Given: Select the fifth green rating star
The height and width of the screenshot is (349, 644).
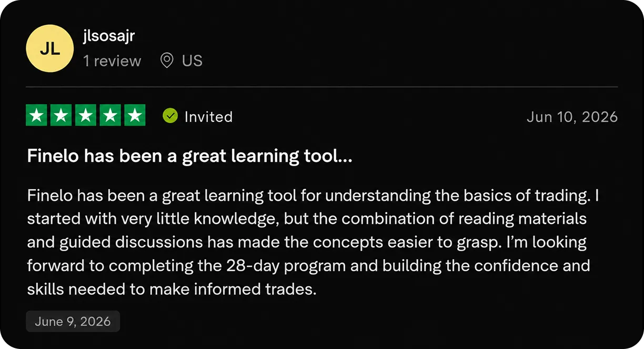Looking at the screenshot, I should coord(135,116).
